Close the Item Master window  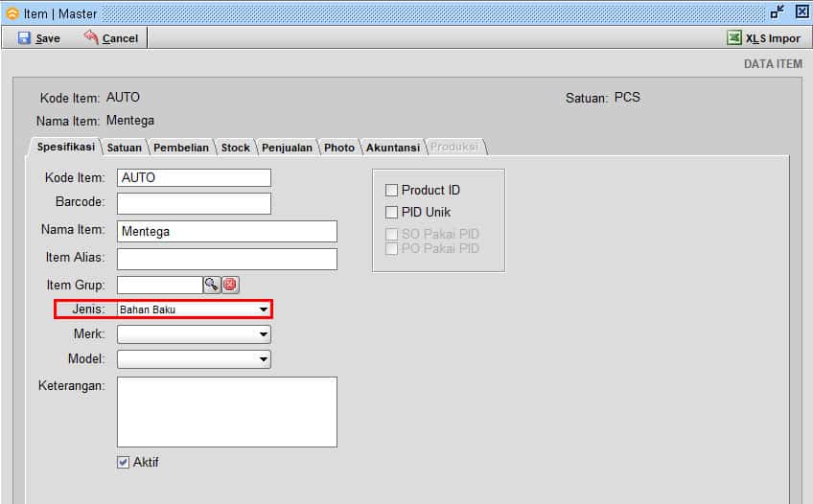pyautogui.click(x=801, y=11)
